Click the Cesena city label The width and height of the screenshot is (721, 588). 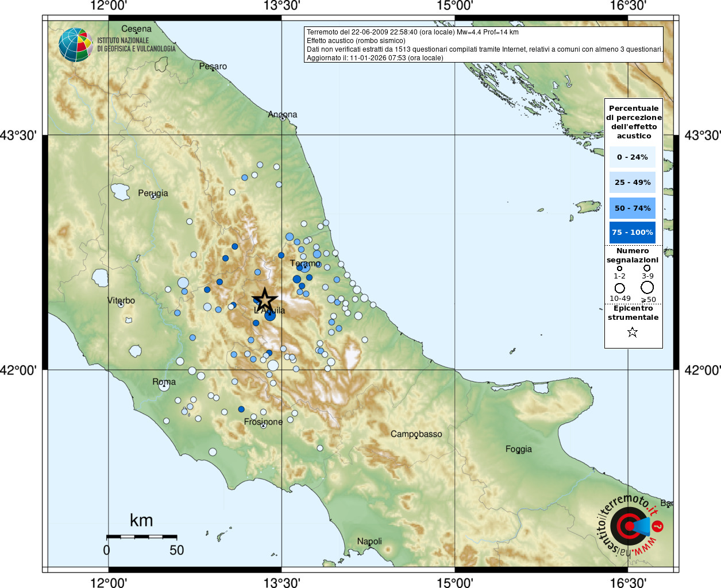pos(137,29)
